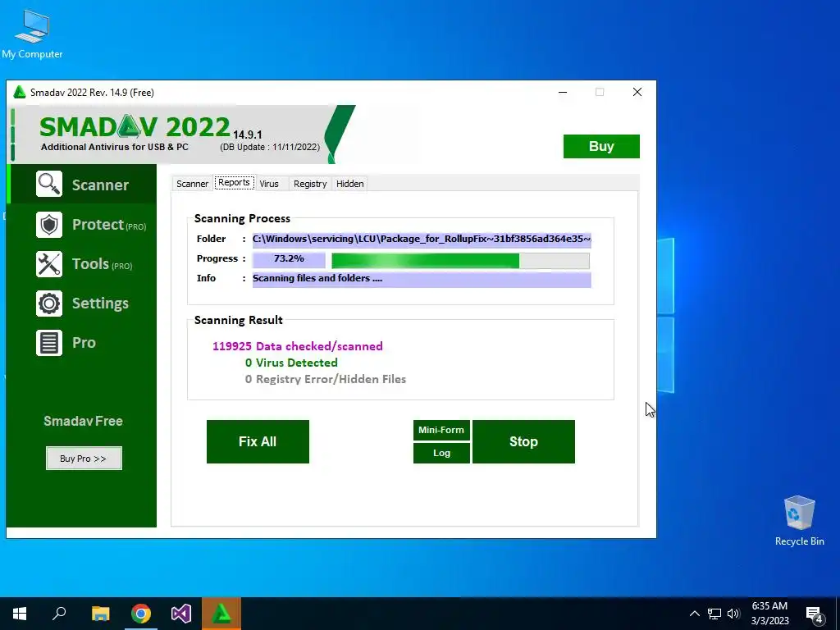Click '119925 Data checked/scanned' text

point(297,346)
